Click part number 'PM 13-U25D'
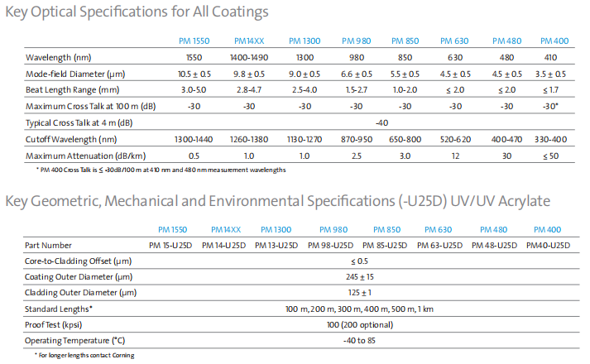Viewport: 590px width, 364px height. tap(276, 246)
